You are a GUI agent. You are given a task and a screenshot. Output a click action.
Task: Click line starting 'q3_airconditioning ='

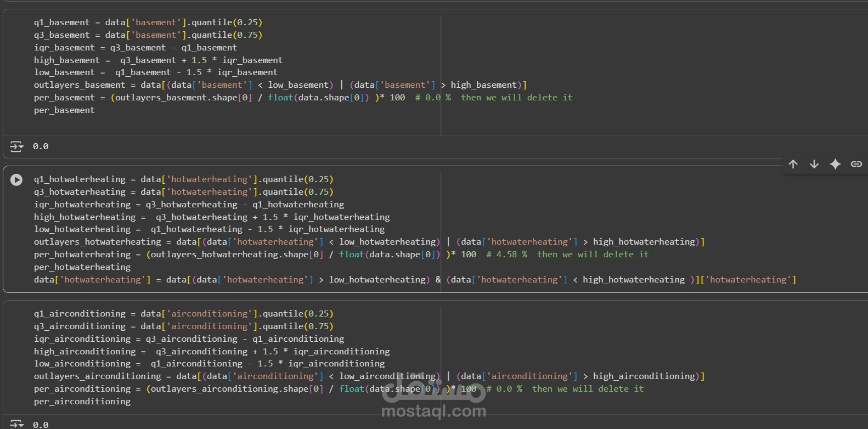(184, 326)
